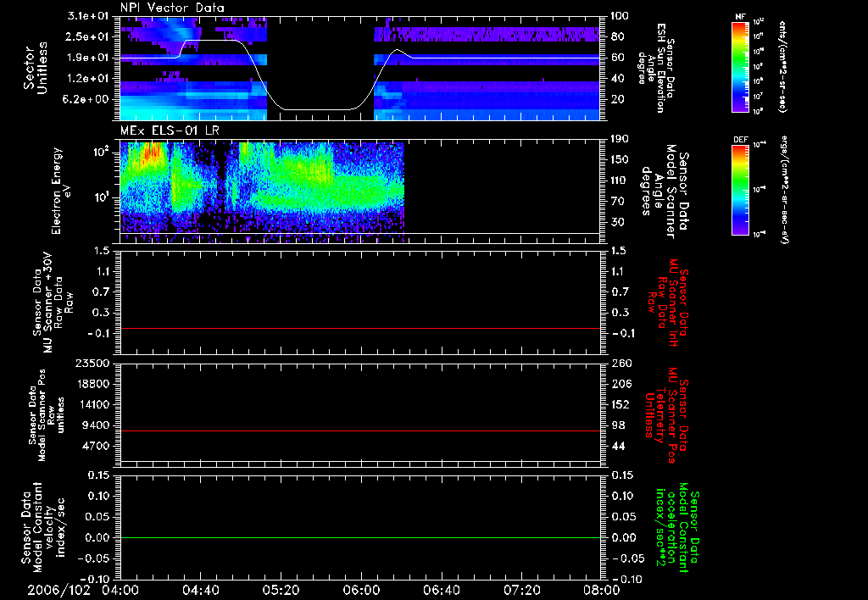Click the green Model Constant acceleration label

pos(677,527)
